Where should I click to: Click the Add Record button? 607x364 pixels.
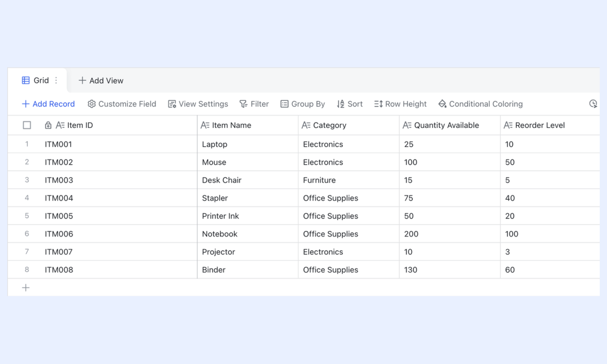(x=48, y=104)
